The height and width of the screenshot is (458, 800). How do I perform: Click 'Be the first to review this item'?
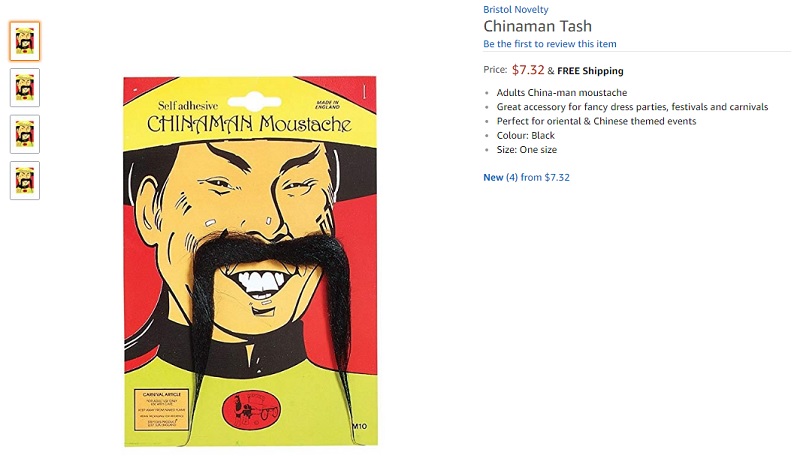tap(549, 44)
